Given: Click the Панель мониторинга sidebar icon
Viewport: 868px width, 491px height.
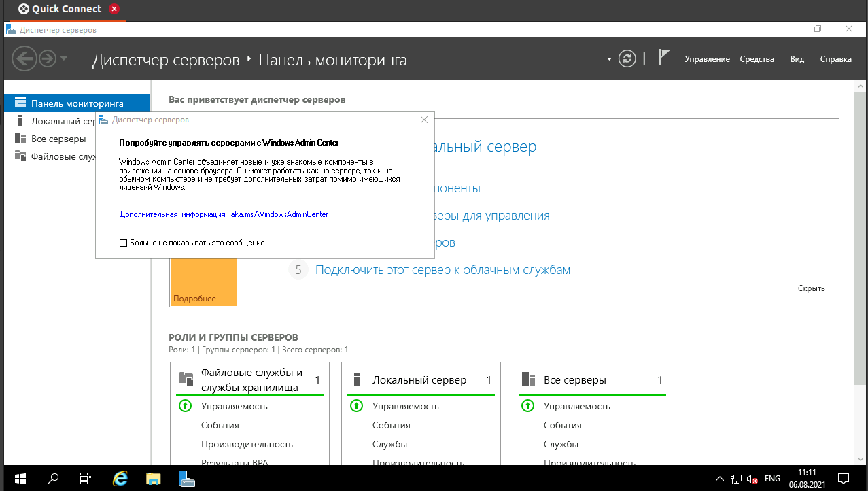Looking at the screenshot, I should tap(20, 103).
